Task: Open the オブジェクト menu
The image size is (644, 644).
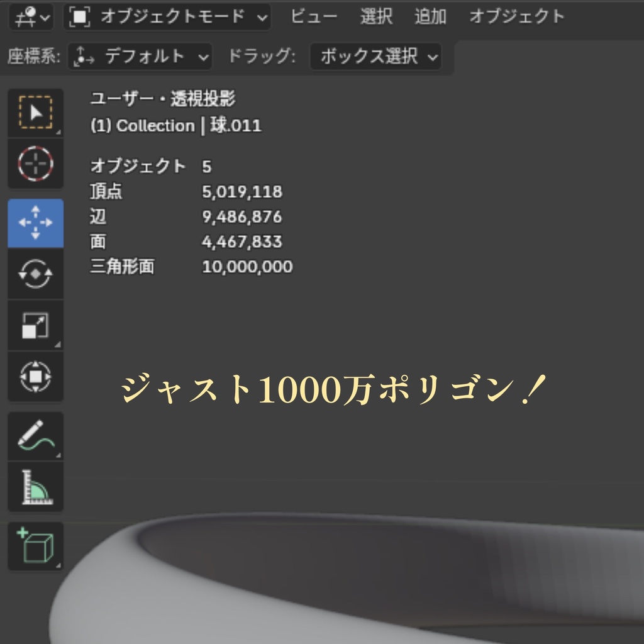Action: (516, 17)
